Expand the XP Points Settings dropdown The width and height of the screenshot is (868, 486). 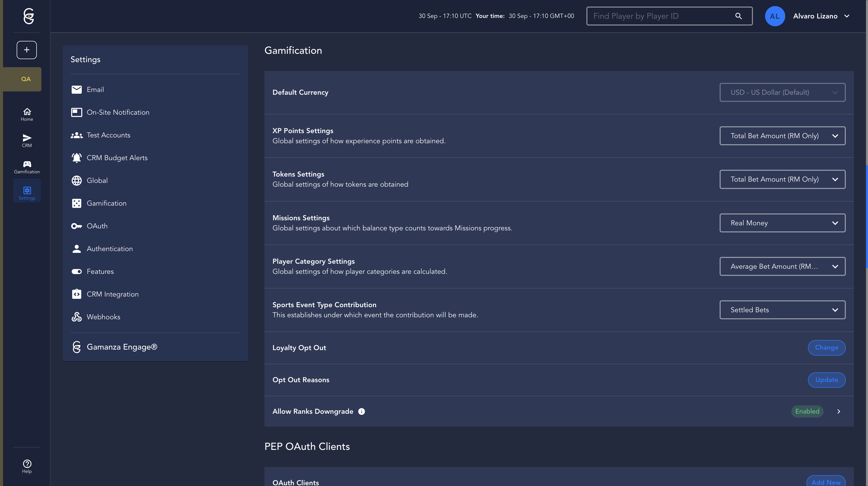(782, 136)
